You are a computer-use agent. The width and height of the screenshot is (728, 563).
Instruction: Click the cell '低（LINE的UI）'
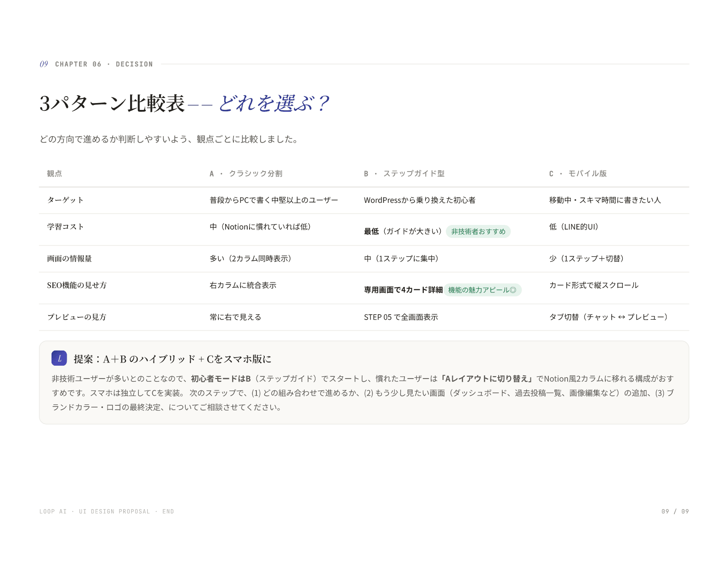click(575, 227)
